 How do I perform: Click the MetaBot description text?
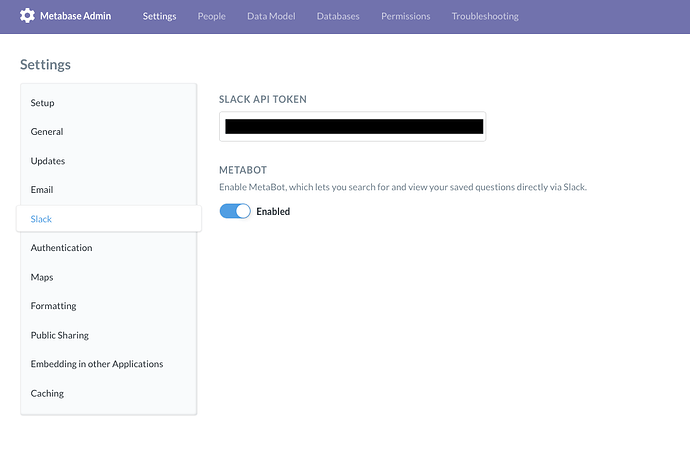click(x=403, y=187)
